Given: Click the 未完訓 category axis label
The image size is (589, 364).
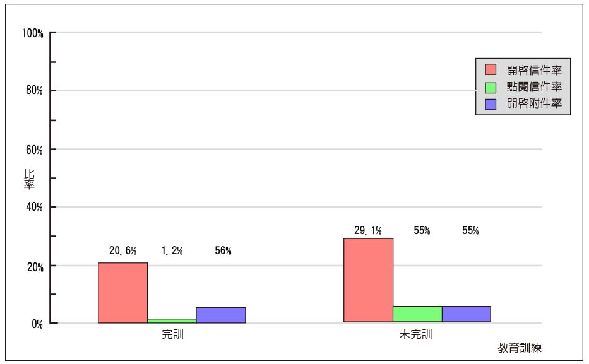Looking at the screenshot, I should tap(415, 334).
